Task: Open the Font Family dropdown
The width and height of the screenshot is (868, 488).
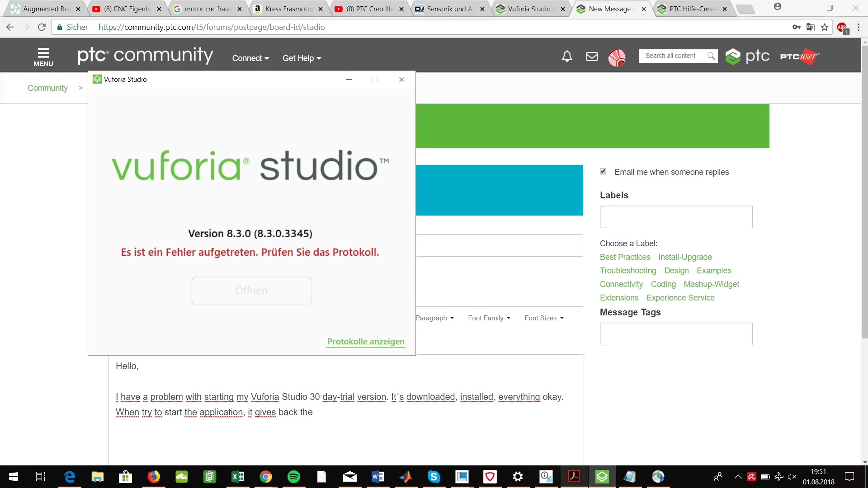Action: [489, 318]
